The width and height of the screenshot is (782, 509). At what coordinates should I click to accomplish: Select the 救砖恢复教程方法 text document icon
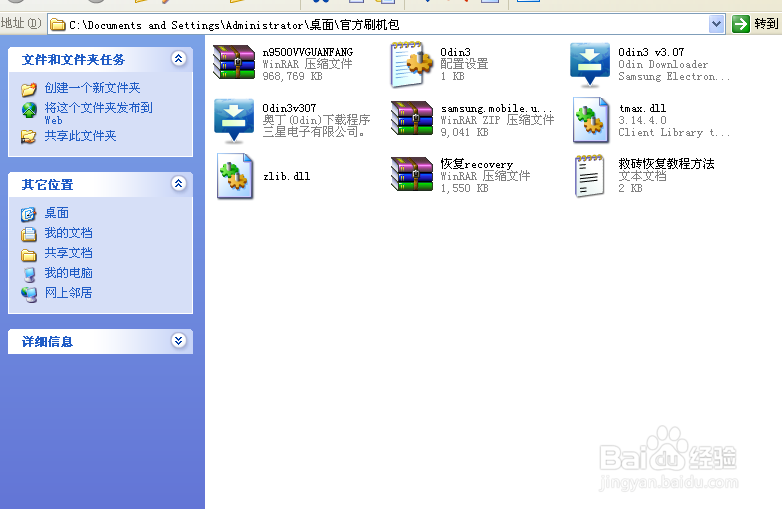tap(589, 175)
